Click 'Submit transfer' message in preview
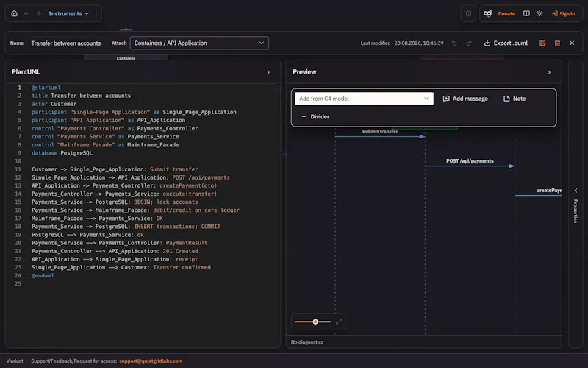Image resolution: width=588 pixels, height=368 pixels. [x=380, y=132]
